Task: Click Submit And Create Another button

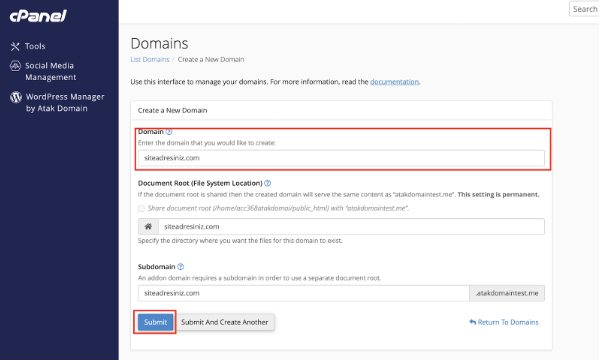Action: tap(225, 322)
